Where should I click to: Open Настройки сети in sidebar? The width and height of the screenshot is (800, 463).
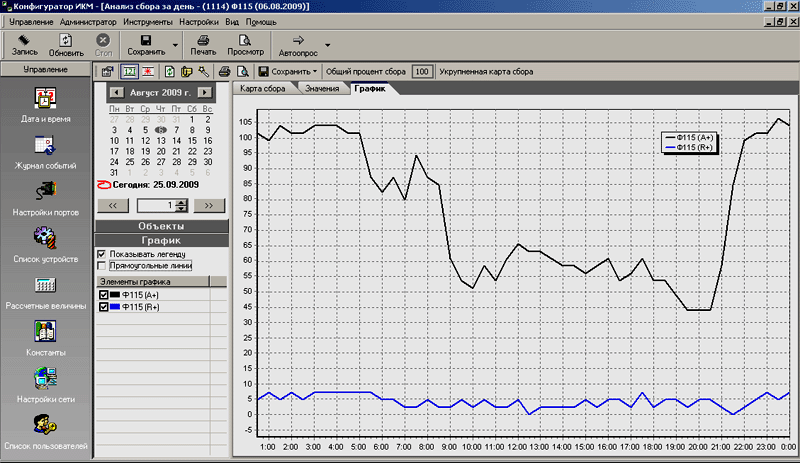(x=45, y=386)
